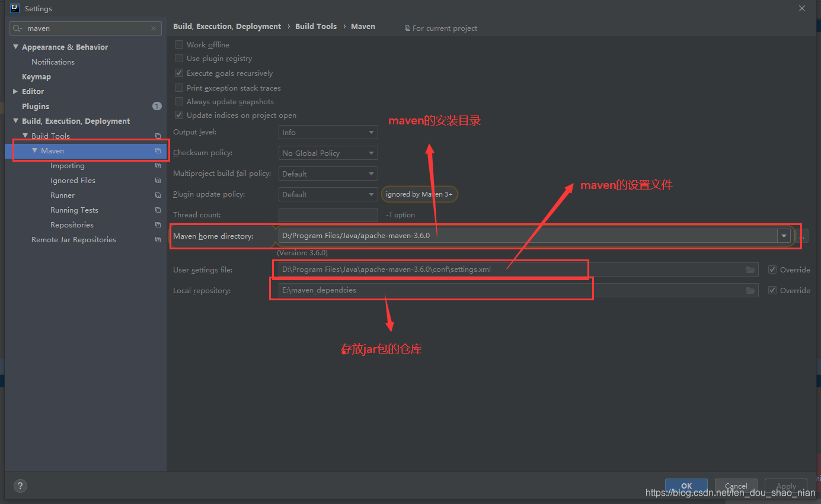This screenshot has height=504, width=821.
Task: Click project-level icon next to Build Tools
Action: click(158, 136)
